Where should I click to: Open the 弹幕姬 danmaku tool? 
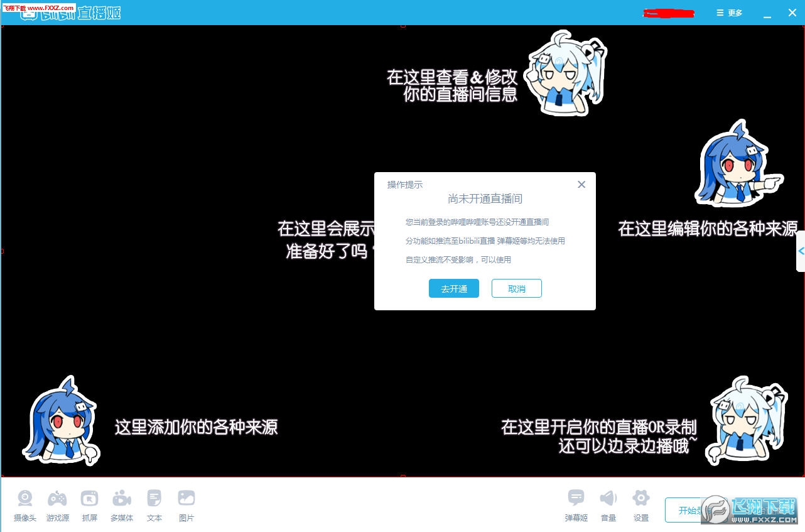(576, 504)
